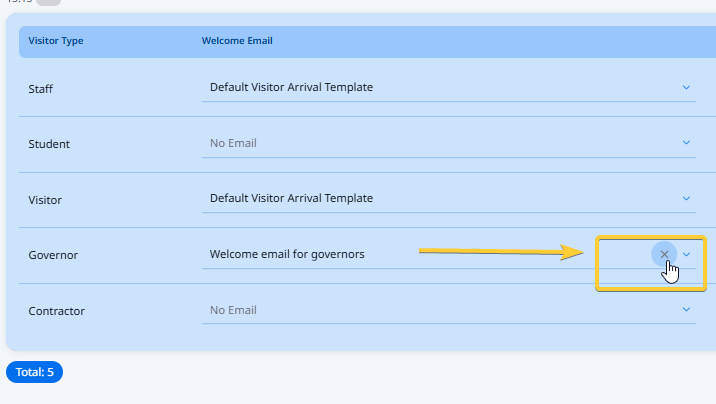Clear the Governor welcome email selection
This screenshot has height=404, width=716.
point(664,255)
